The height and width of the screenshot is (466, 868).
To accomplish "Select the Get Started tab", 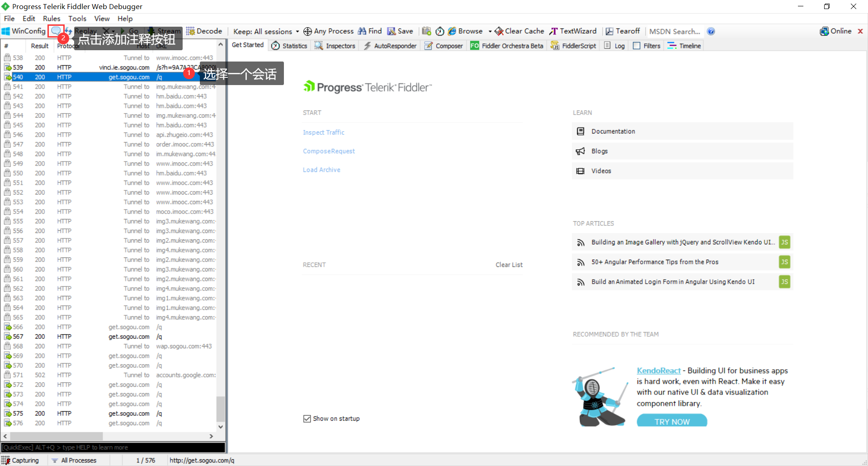I will [x=248, y=45].
